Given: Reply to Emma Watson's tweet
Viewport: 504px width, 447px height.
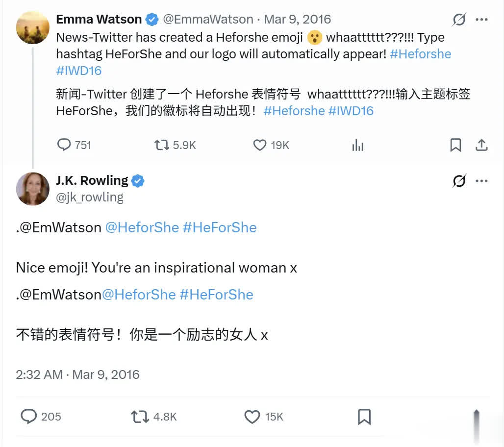Looking at the screenshot, I should tap(65, 145).
